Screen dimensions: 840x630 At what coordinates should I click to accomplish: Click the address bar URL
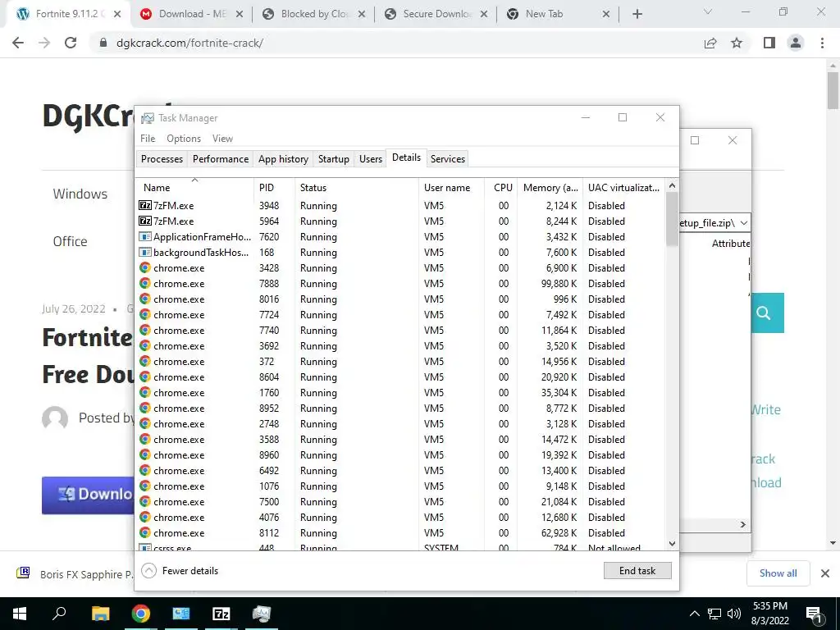(189, 43)
